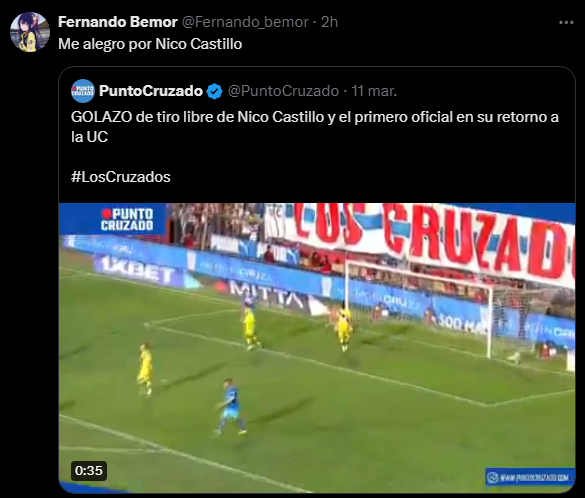Image resolution: width=585 pixels, height=498 pixels.
Task: Open the Fernando Bemor display name
Action: pyautogui.click(x=118, y=22)
